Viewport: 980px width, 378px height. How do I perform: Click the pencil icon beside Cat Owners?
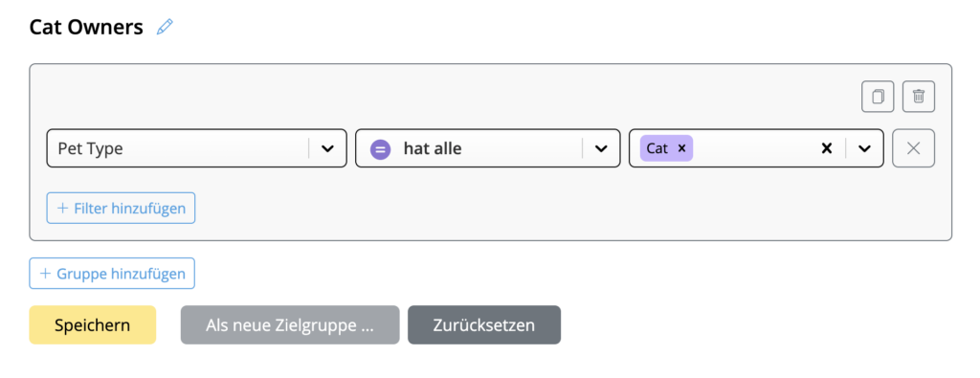click(x=165, y=27)
